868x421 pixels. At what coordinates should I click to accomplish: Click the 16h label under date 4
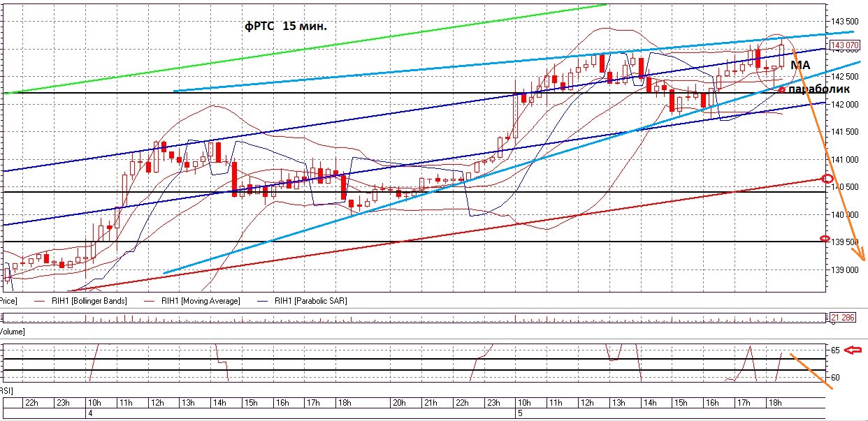click(x=282, y=403)
